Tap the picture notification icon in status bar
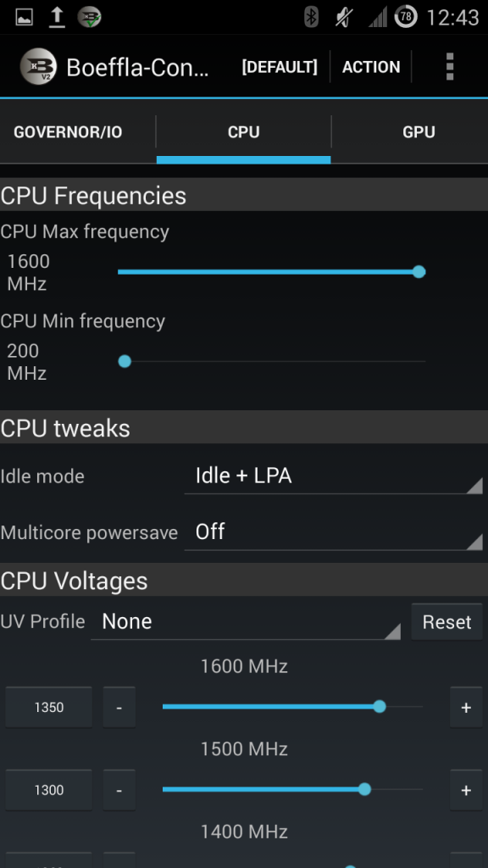Image resolution: width=488 pixels, height=868 pixels. 24,18
